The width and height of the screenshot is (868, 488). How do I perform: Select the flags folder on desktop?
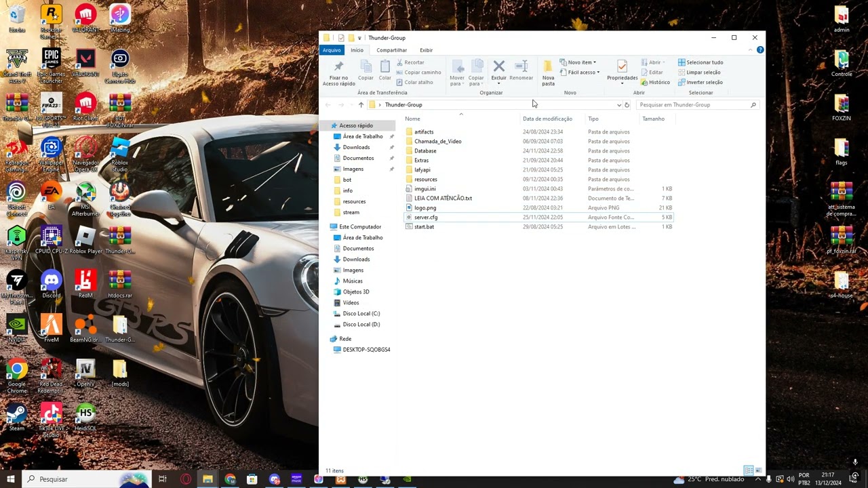[x=842, y=152]
